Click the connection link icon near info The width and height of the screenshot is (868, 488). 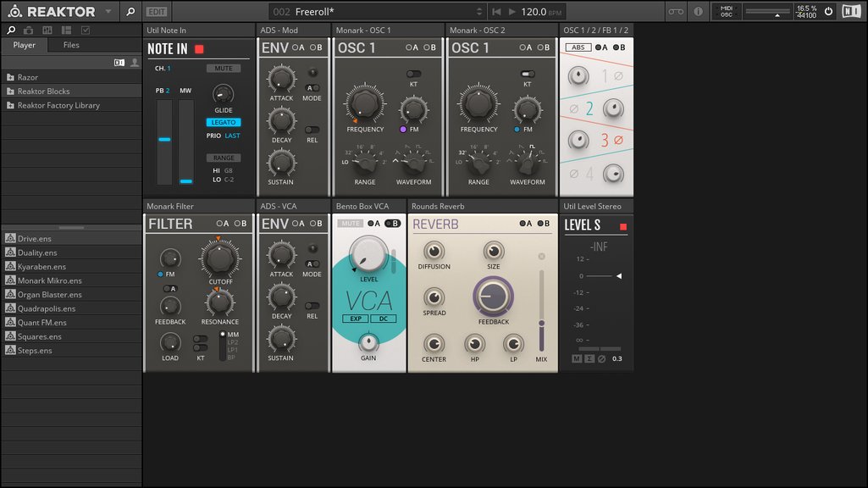(x=676, y=11)
